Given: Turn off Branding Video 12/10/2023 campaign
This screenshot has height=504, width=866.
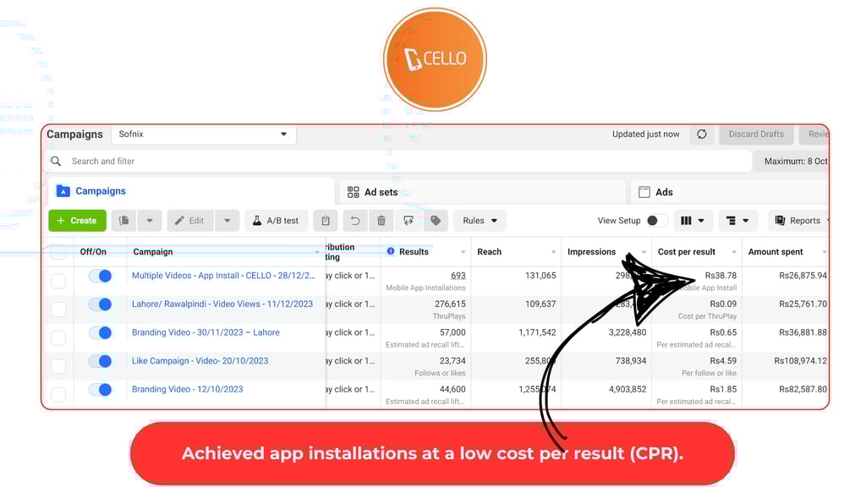Looking at the screenshot, I should pos(101,390).
